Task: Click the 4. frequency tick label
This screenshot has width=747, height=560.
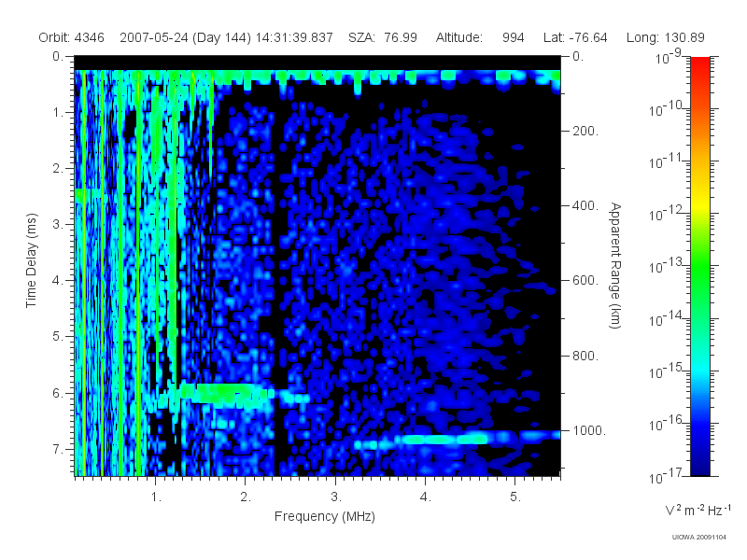Action: [426, 497]
